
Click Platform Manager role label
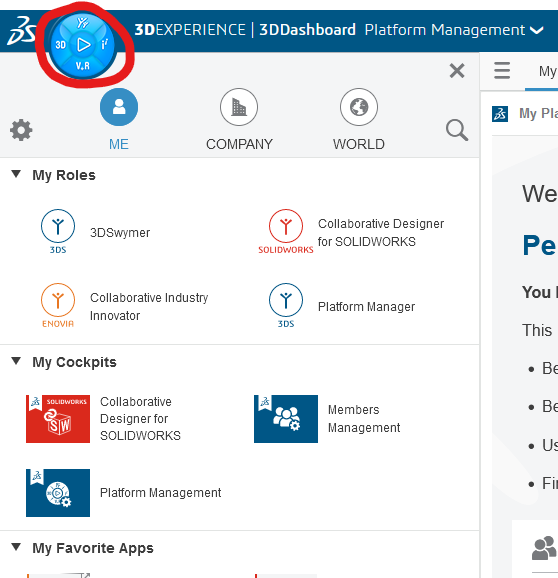pos(366,307)
